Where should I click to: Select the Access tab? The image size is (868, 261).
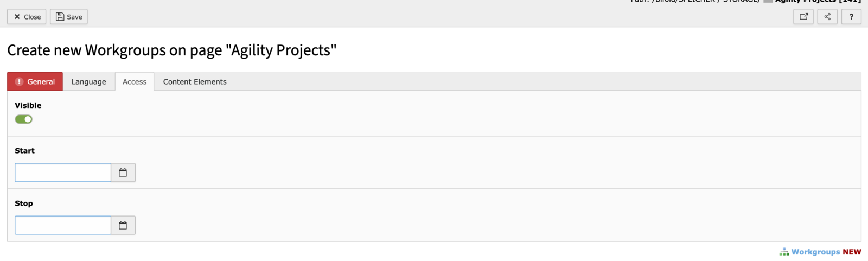(x=135, y=81)
